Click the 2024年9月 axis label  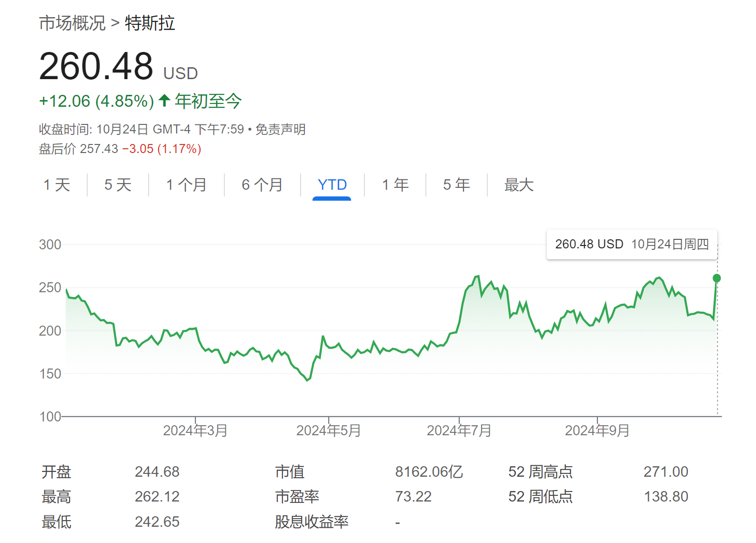pyautogui.click(x=597, y=430)
